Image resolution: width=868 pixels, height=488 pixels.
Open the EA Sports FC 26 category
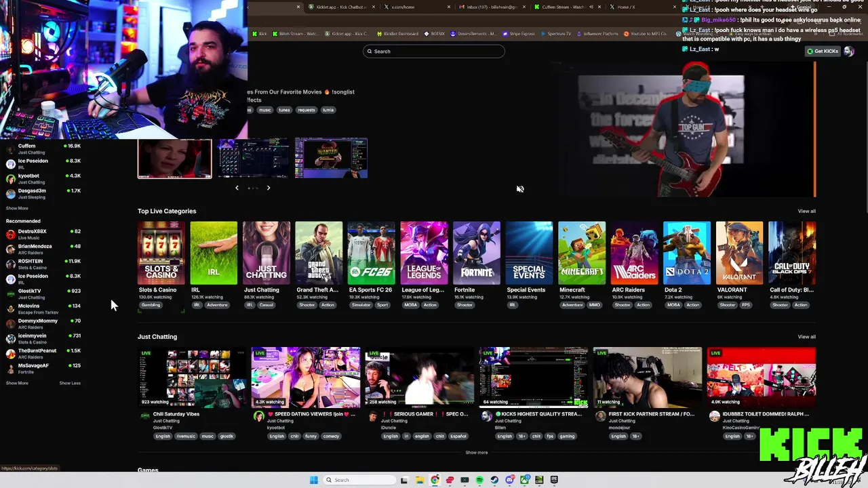(x=371, y=253)
